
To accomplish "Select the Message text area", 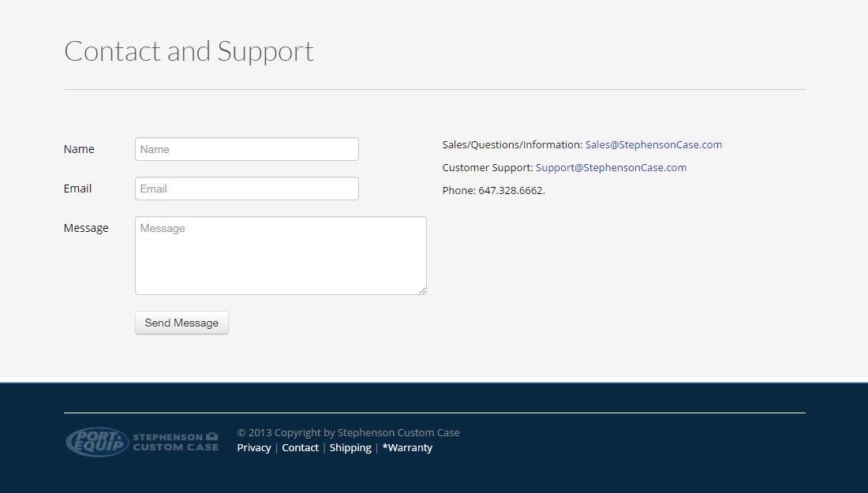I will coord(280,256).
